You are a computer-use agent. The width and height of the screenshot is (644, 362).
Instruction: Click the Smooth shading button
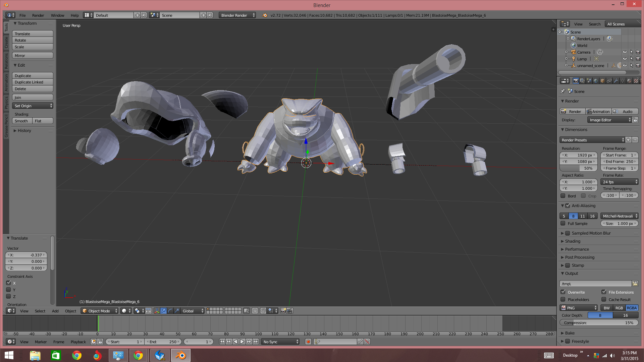tap(22, 121)
